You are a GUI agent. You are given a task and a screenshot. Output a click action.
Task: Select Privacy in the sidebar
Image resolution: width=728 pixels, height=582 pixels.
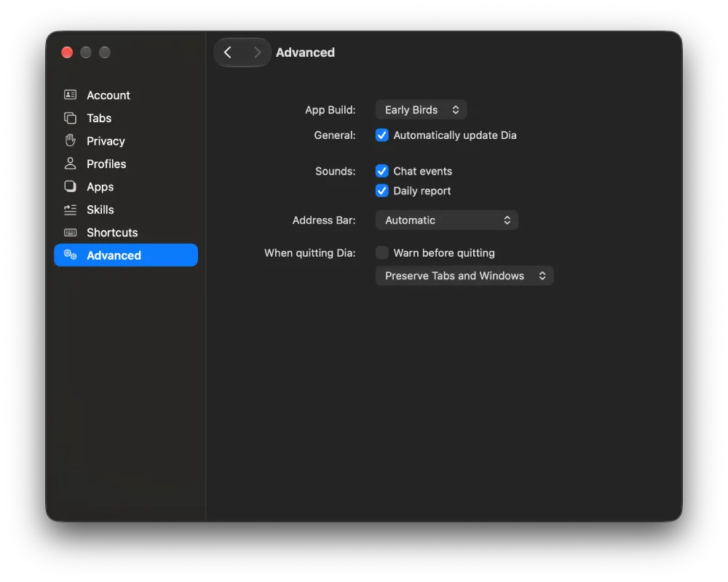coord(126,140)
